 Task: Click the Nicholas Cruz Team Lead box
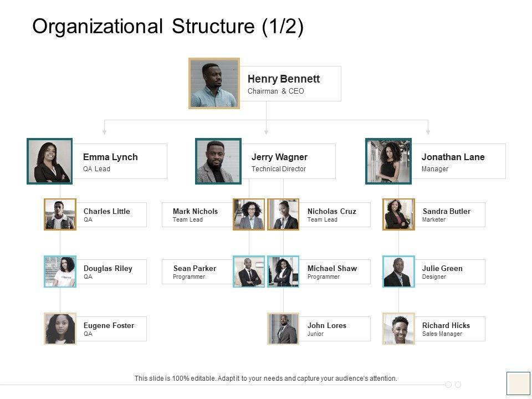(x=335, y=214)
